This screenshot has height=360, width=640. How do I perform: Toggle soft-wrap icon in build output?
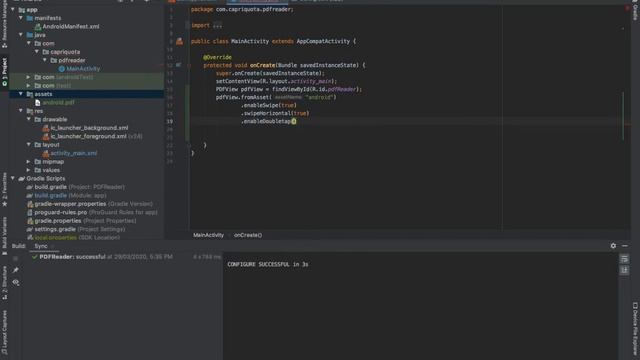click(624, 259)
